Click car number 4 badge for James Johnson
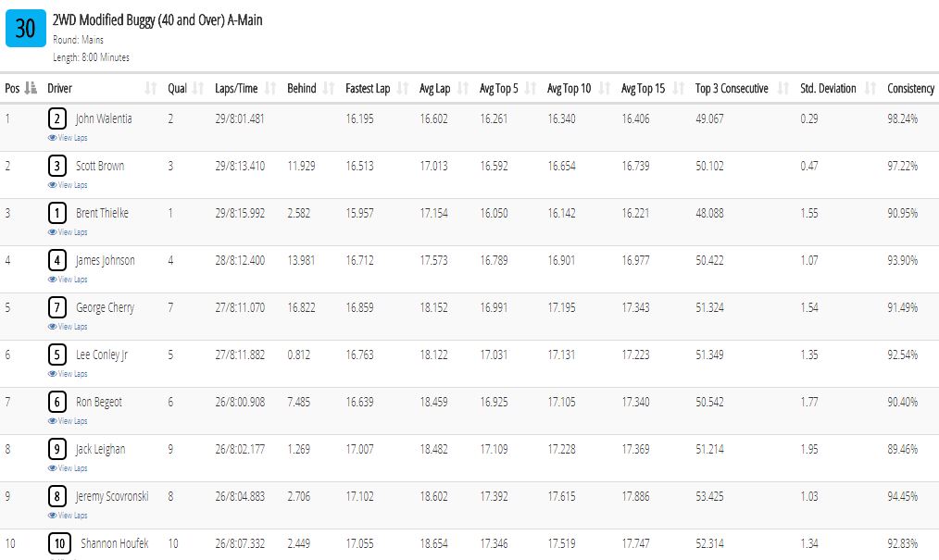This screenshot has height=560, width=939. (x=56, y=260)
